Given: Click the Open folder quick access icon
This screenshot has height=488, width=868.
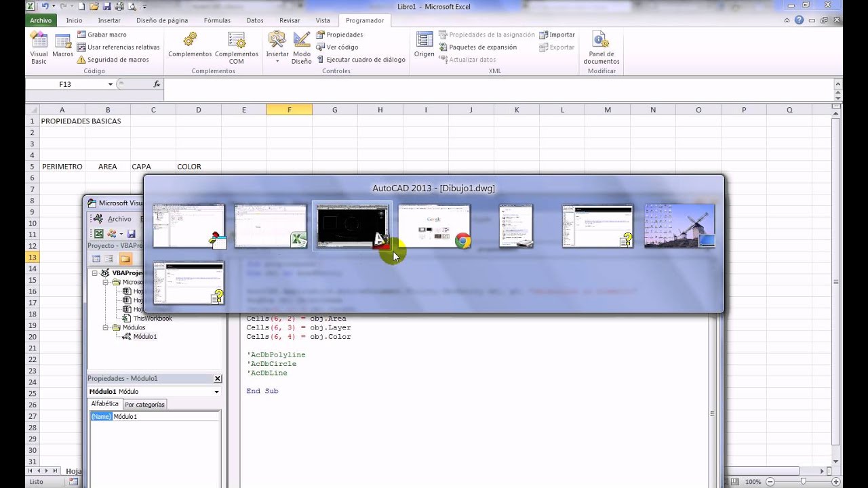Looking at the screenshot, I should tap(94, 7).
